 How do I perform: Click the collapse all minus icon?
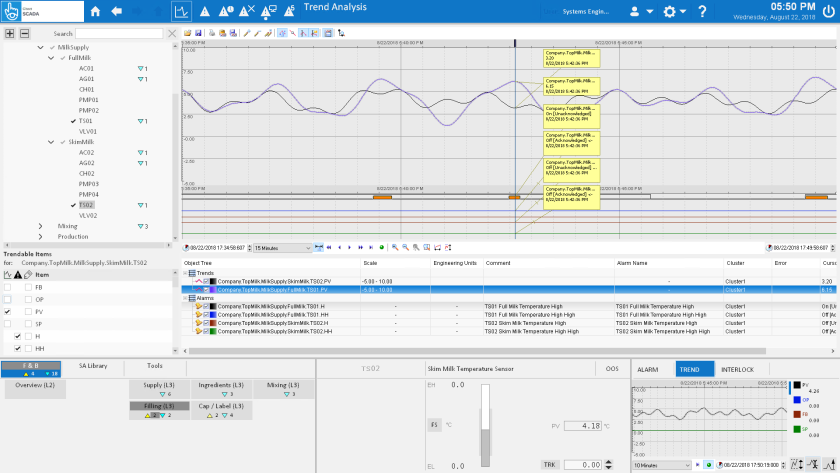tap(24, 33)
